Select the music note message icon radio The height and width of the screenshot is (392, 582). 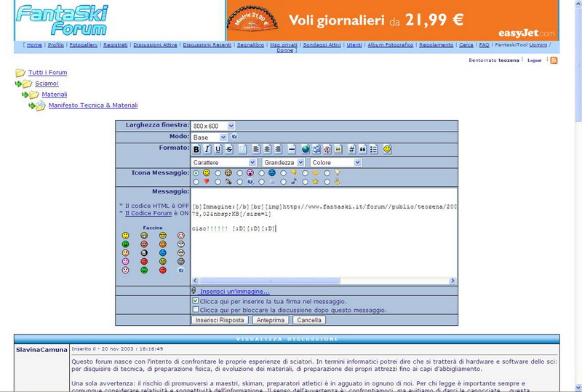(284, 182)
